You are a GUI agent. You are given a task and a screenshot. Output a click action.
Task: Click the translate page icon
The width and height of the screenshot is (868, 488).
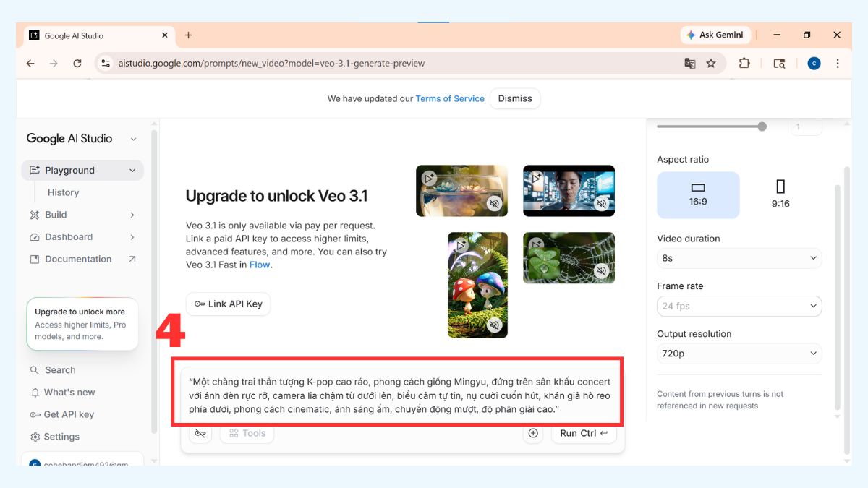pos(690,64)
